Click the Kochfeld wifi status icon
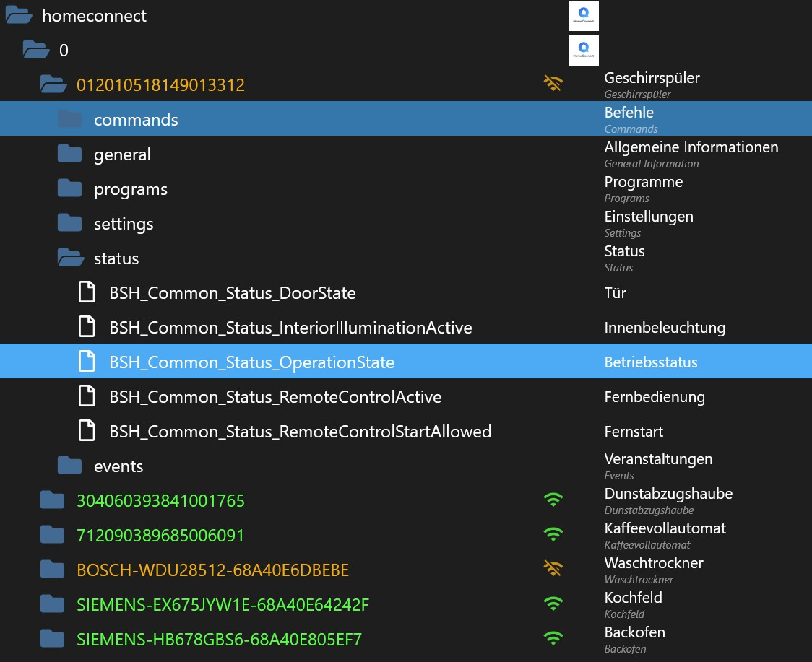 pos(553,604)
